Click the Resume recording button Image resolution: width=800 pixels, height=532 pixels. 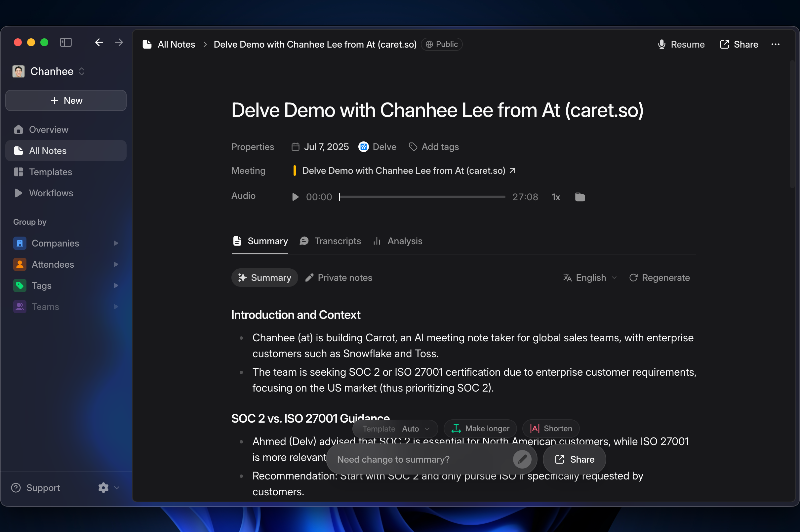point(681,45)
